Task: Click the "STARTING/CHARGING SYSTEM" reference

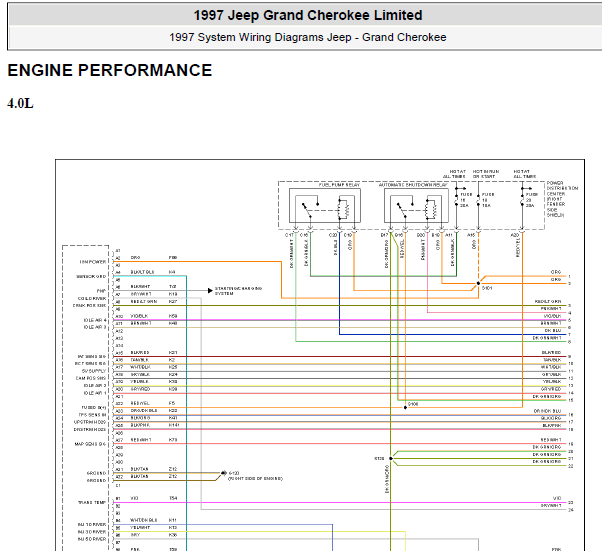Action: tap(238, 291)
